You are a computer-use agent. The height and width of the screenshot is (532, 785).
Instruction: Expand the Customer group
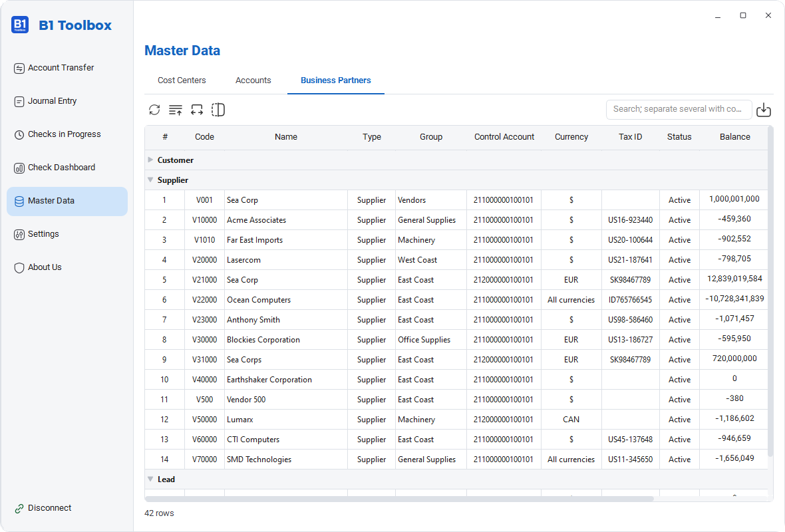point(150,160)
